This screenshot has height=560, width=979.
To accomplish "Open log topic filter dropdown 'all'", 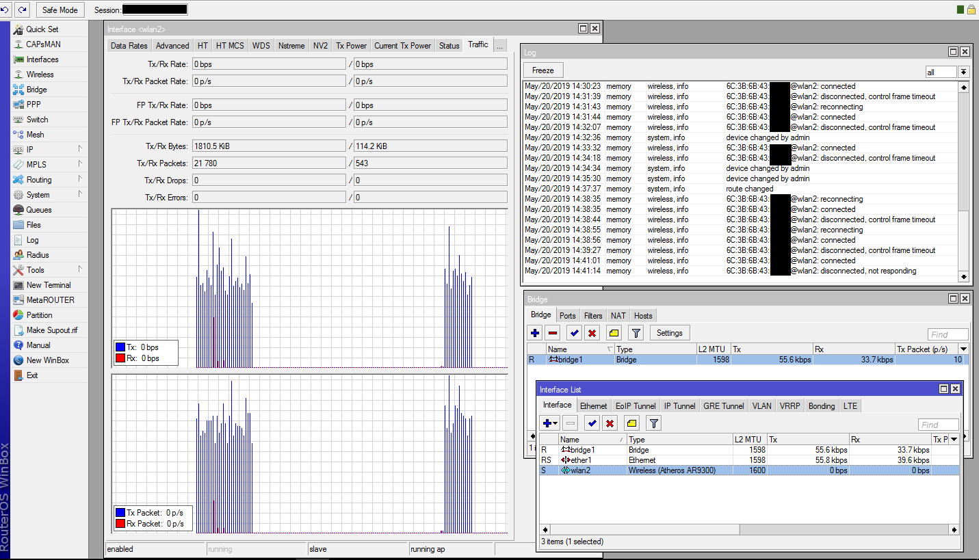I will [x=963, y=72].
